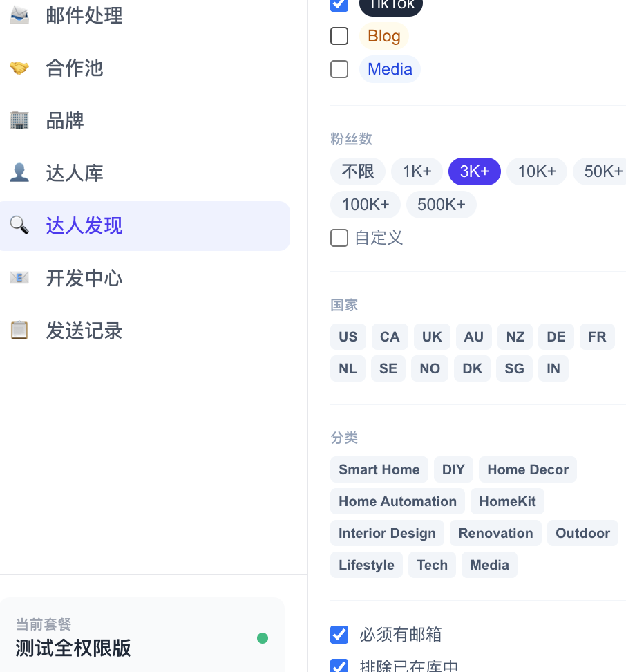Click the magnifying glass icon beside 达人发现
This screenshot has height=672, width=626.
[19, 225]
